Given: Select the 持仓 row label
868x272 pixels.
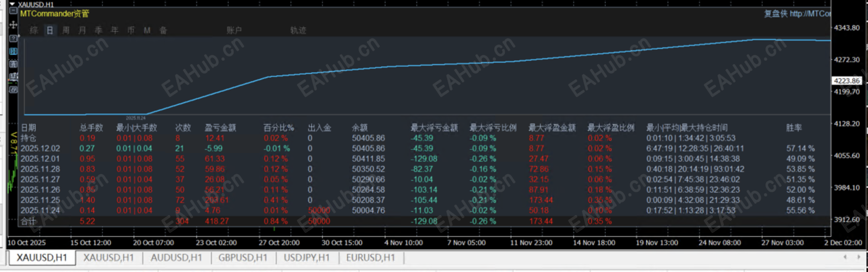Looking at the screenshot, I should (x=28, y=138).
